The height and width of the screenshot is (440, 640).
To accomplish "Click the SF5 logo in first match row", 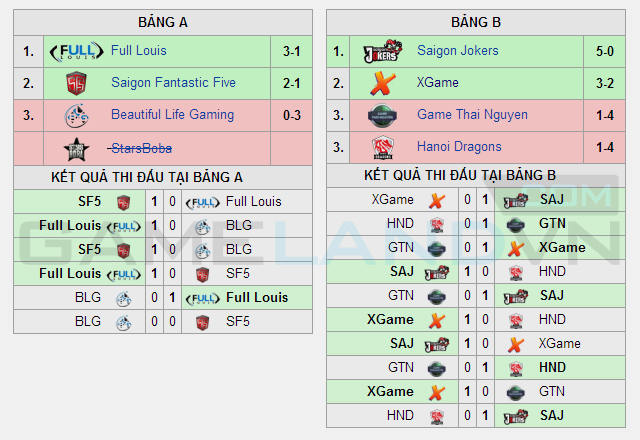I will [x=124, y=202].
